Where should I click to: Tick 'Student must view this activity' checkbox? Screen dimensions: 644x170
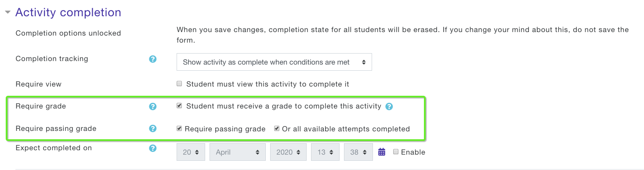[x=179, y=83]
